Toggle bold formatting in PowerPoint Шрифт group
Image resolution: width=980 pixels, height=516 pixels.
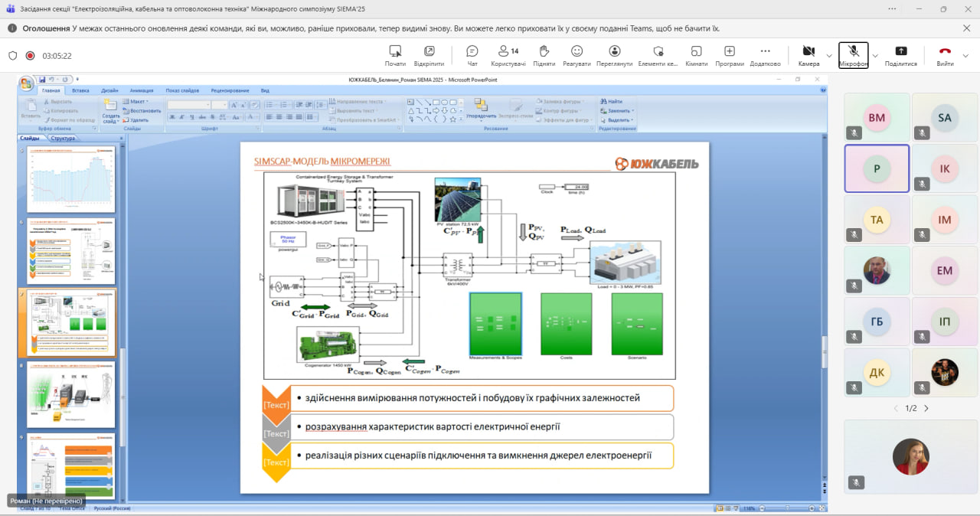[x=171, y=117]
